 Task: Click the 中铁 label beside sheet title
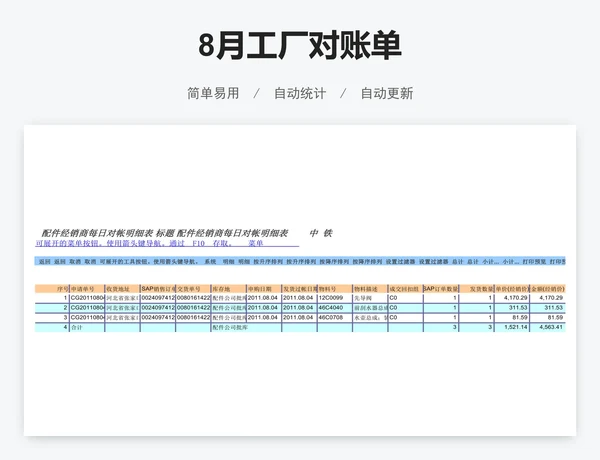pyautogui.click(x=321, y=233)
